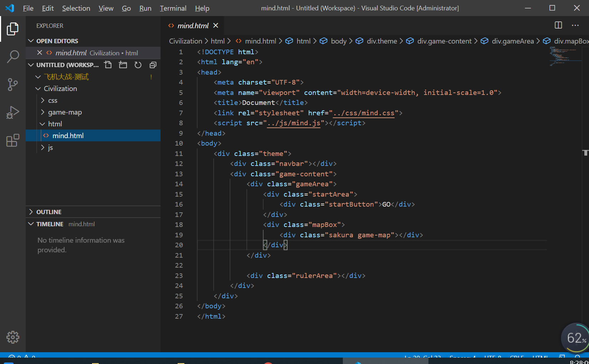This screenshot has width=589, height=364.
Task: Click the HTML file icon beside mind.html in tree
Action: [x=46, y=136]
